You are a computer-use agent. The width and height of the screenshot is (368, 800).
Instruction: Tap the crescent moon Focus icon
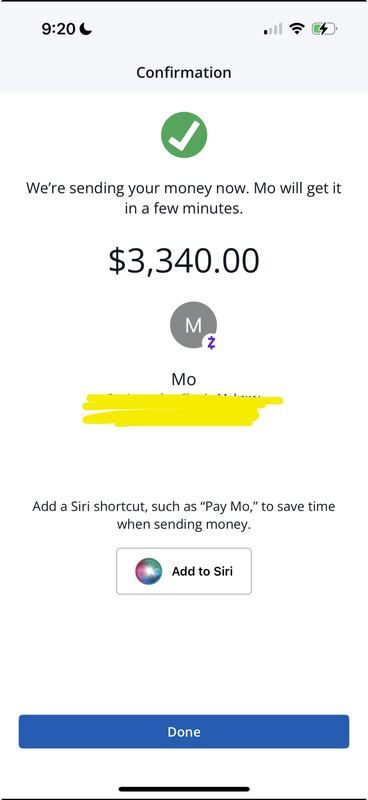tap(86, 29)
